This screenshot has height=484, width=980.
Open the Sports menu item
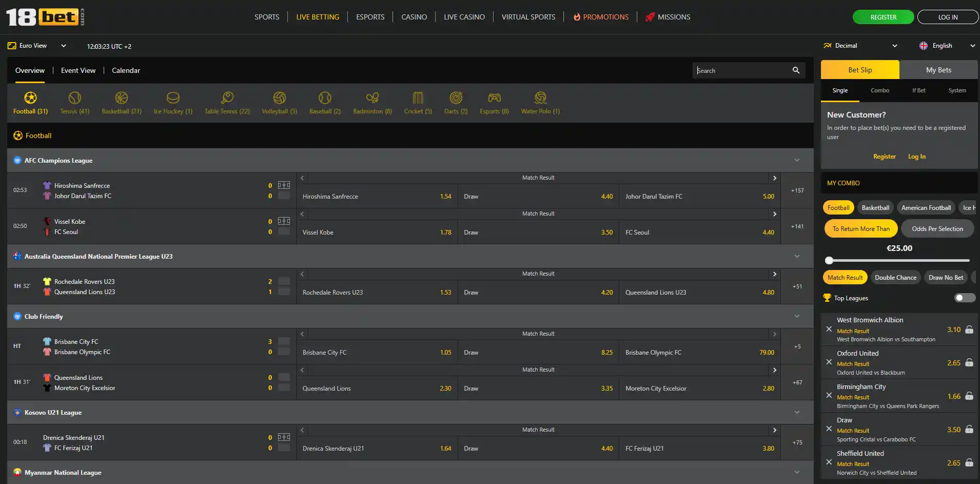(x=267, y=17)
